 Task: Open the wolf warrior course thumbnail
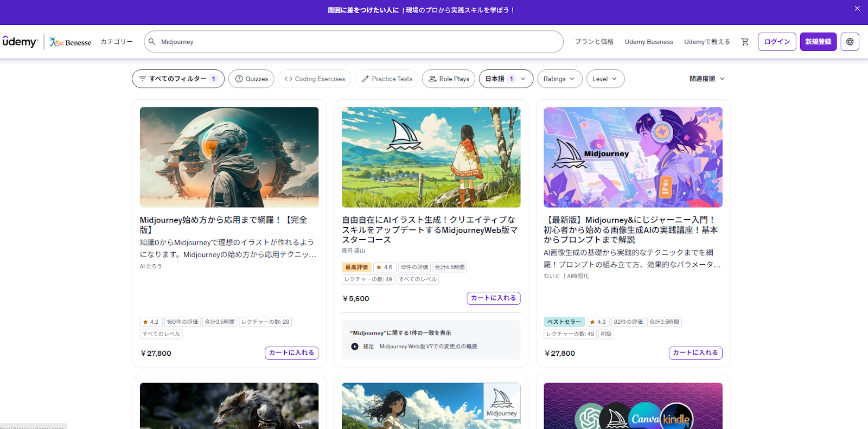tap(229, 406)
